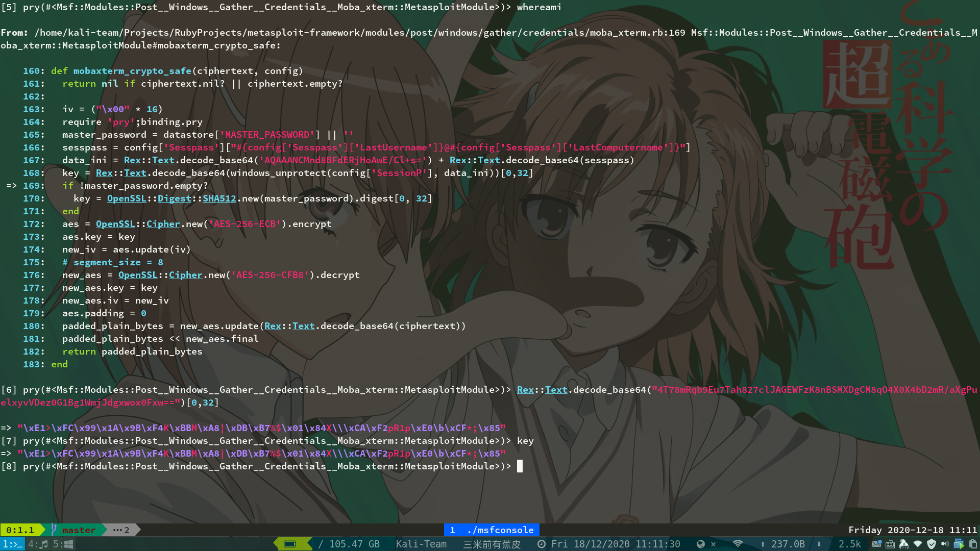980x551 pixels.
Task: Click the Kali-Team label in status bar
Action: point(421,544)
